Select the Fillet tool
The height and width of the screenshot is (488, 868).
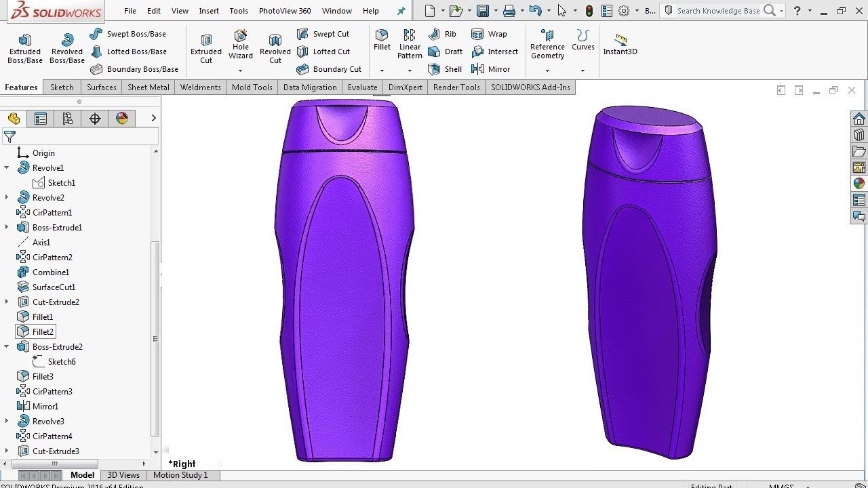382,40
